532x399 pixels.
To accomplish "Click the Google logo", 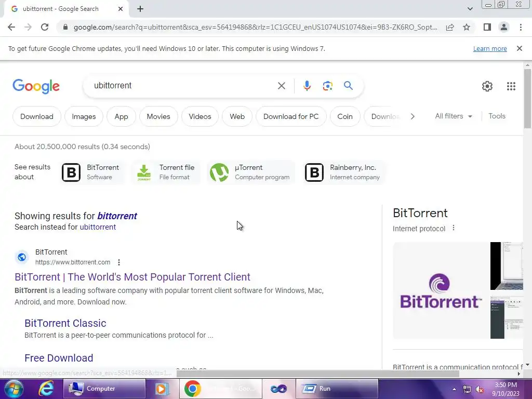I will point(36,86).
